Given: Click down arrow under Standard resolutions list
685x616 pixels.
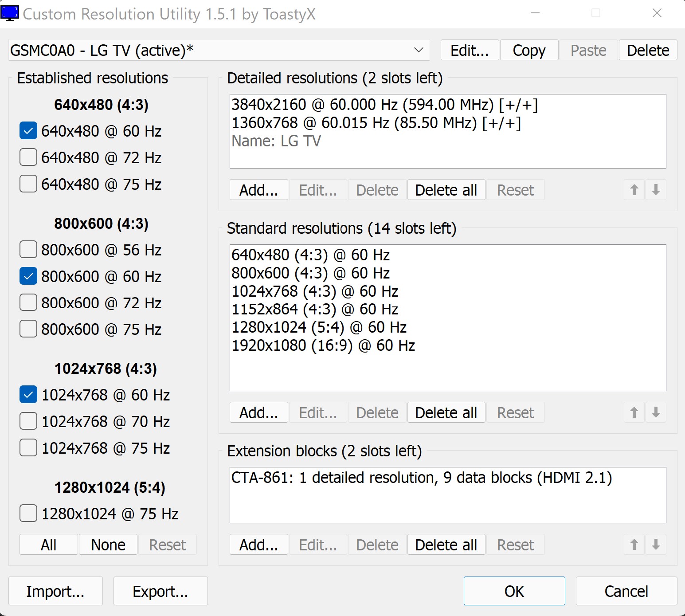Looking at the screenshot, I should (x=656, y=413).
